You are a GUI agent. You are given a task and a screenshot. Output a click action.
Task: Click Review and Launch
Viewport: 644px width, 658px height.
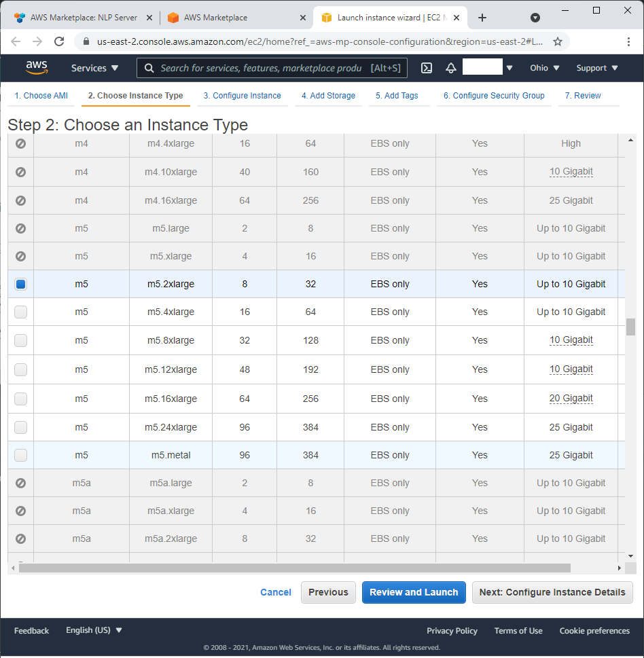(414, 592)
